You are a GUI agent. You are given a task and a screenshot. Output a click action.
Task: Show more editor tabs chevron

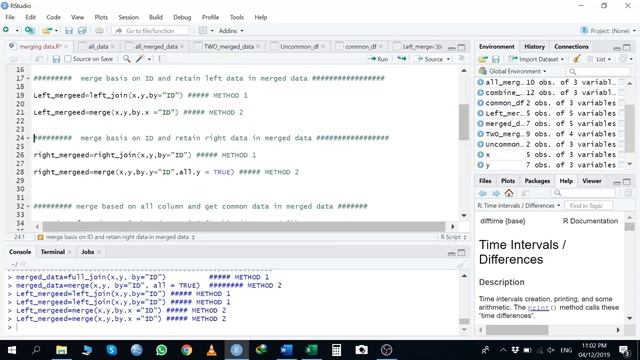[439, 47]
